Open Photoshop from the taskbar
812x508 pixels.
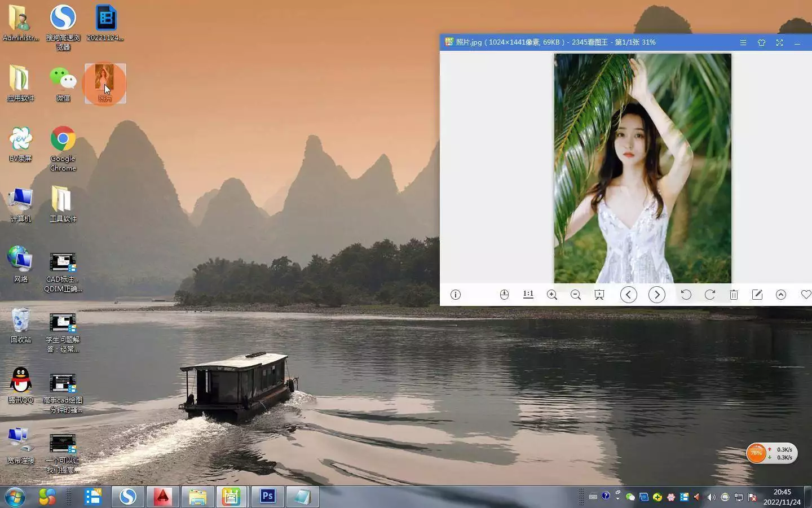pyautogui.click(x=267, y=497)
